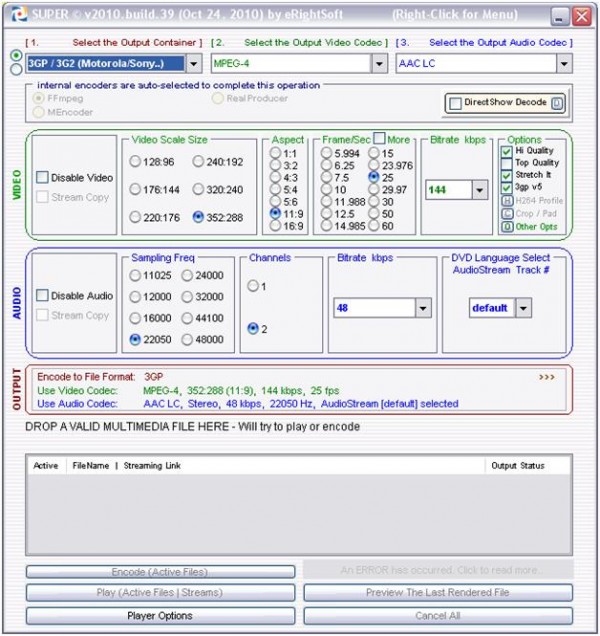This screenshot has height=636, width=600.
Task: Click the Encode (Active Files) button
Action: pos(160,572)
